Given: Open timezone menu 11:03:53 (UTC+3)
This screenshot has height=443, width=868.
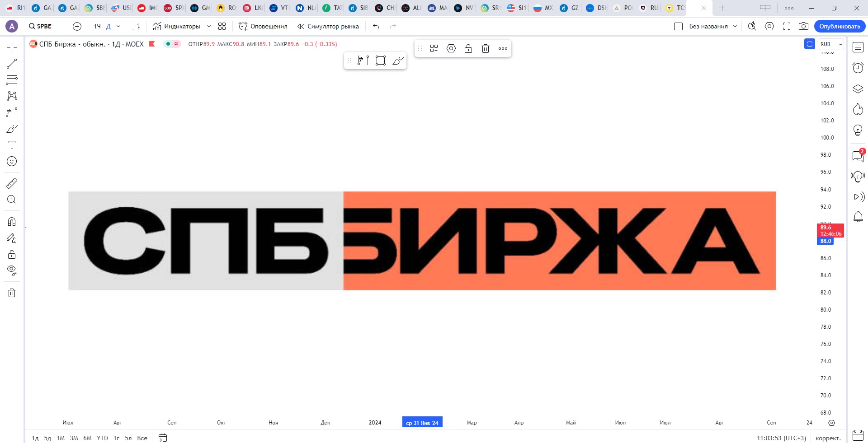Looking at the screenshot, I should click(x=782, y=438).
